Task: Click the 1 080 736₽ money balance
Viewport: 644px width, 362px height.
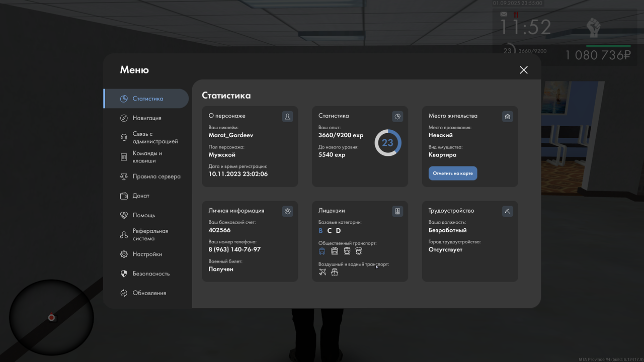Action: (x=598, y=55)
